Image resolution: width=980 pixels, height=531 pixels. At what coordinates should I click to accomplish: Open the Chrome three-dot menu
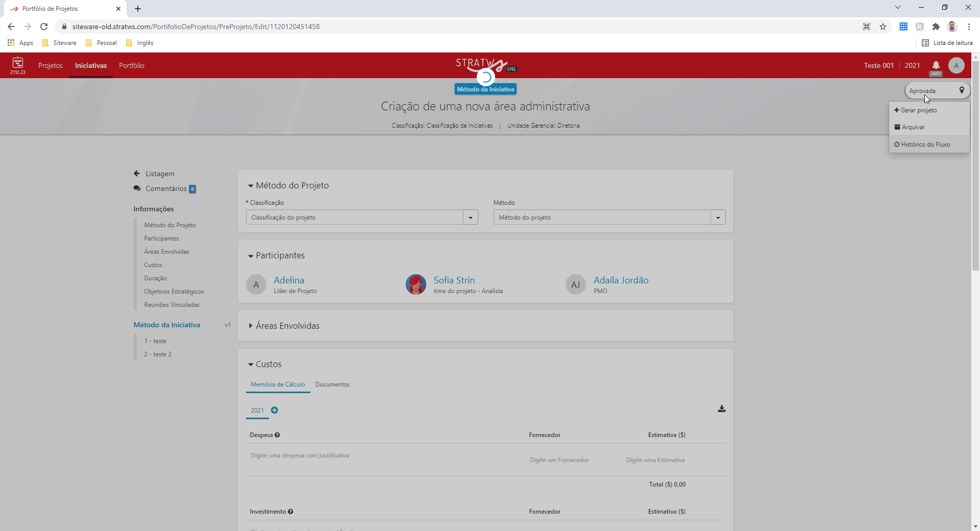(x=969, y=27)
